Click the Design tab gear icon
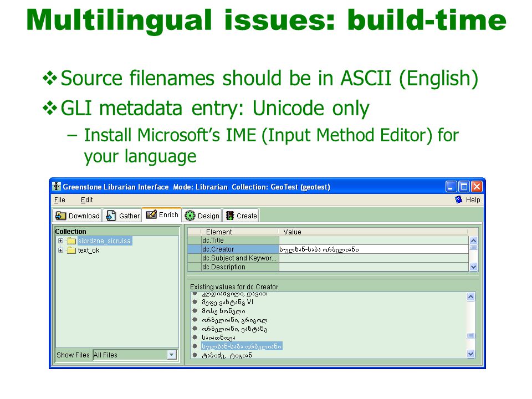 [x=190, y=216]
